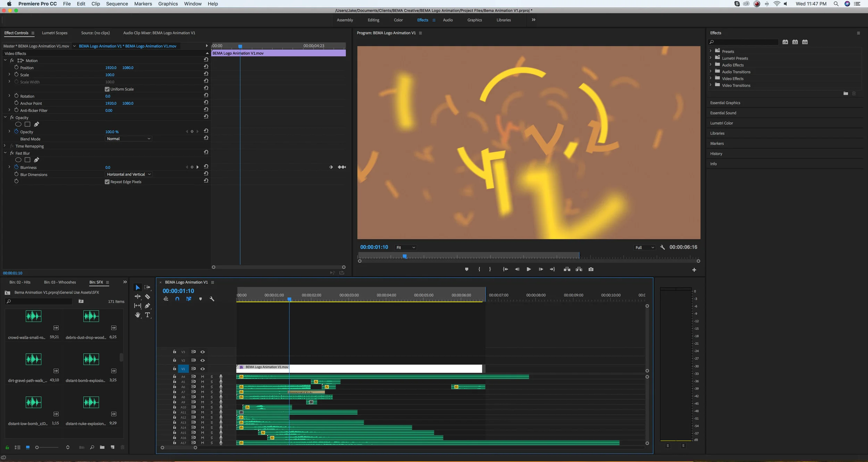Toggle V3 track output eye
The width and height of the screenshot is (868, 462).
tap(202, 352)
